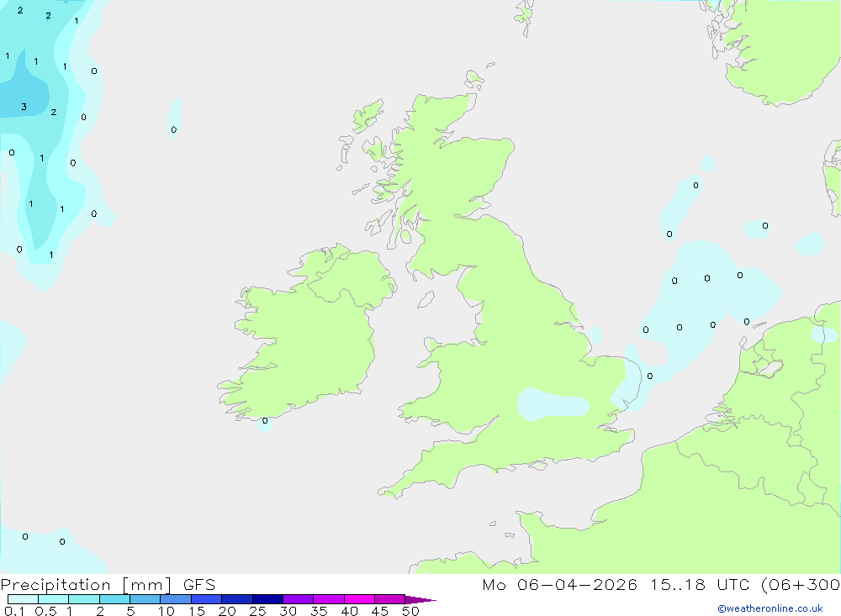
Task: Click the '0.1' legend label
Action: [14, 611]
